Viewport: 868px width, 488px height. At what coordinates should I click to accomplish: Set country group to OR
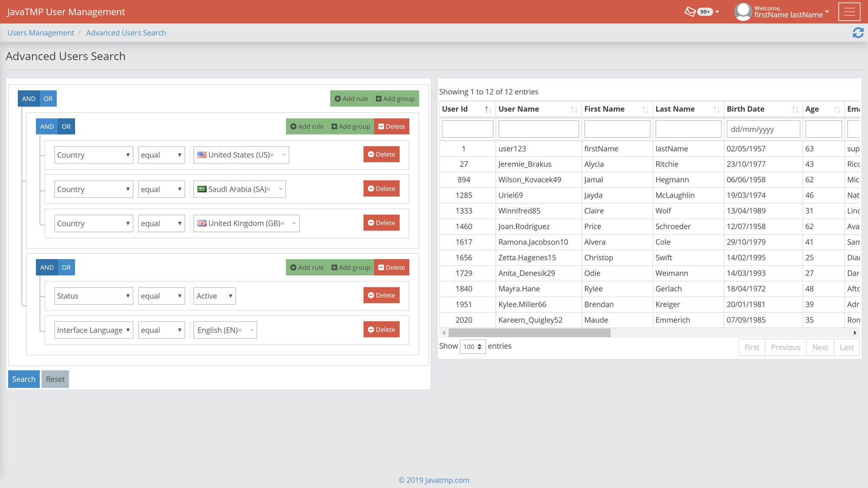(67, 126)
